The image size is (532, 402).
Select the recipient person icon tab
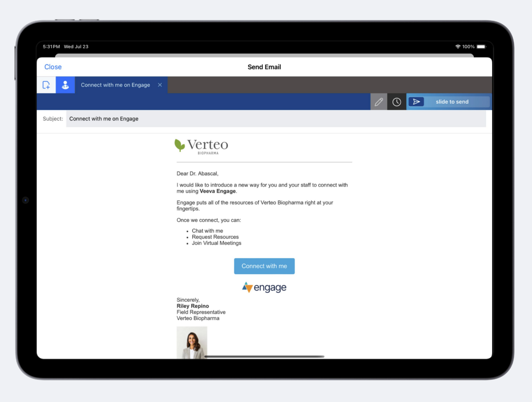tap(65, 85)
